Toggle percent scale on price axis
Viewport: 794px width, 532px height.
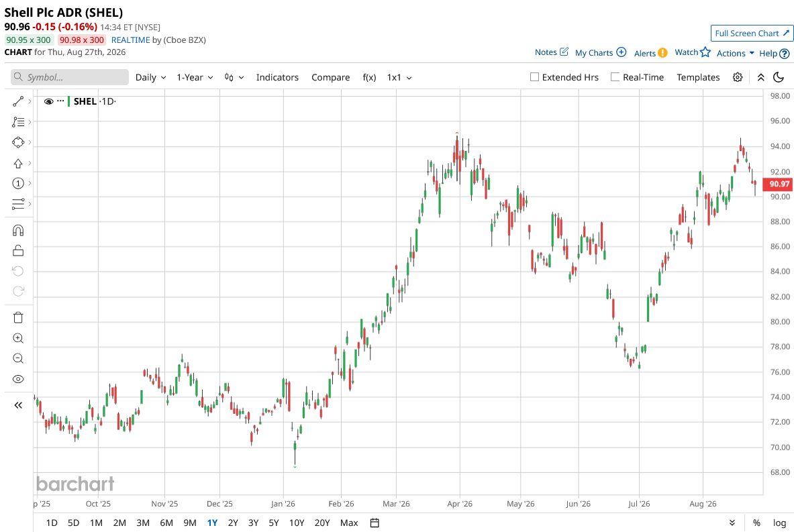pos(756,523)
